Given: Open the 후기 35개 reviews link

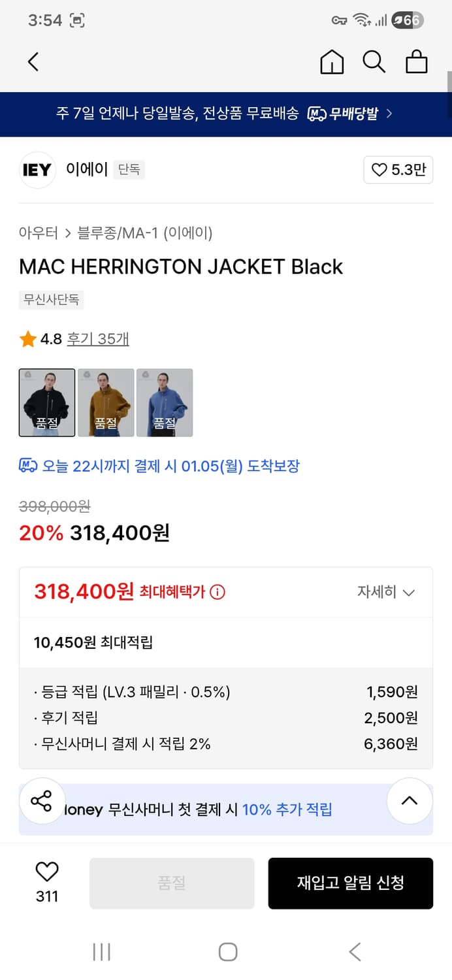Looking at the screenshot, I should click(98, 338).
